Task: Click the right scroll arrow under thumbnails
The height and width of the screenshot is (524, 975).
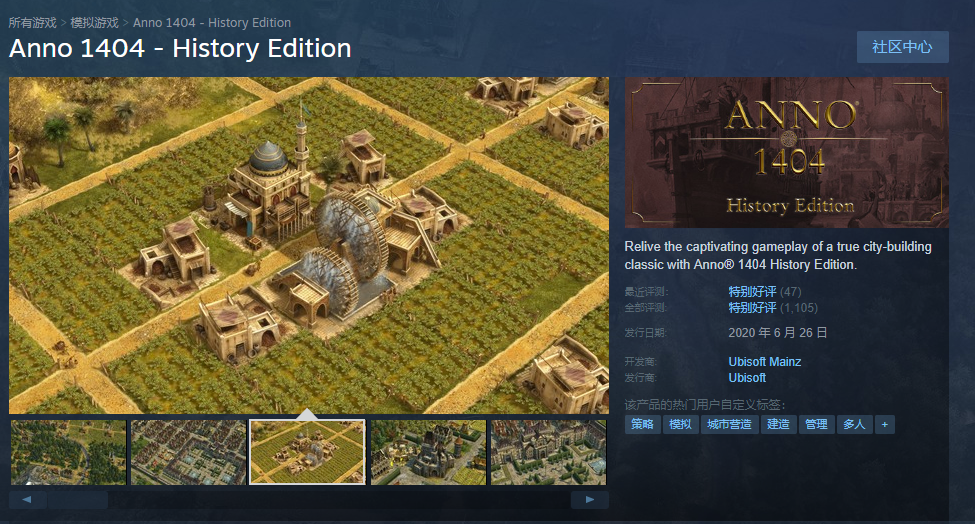Action: (589, 499)
